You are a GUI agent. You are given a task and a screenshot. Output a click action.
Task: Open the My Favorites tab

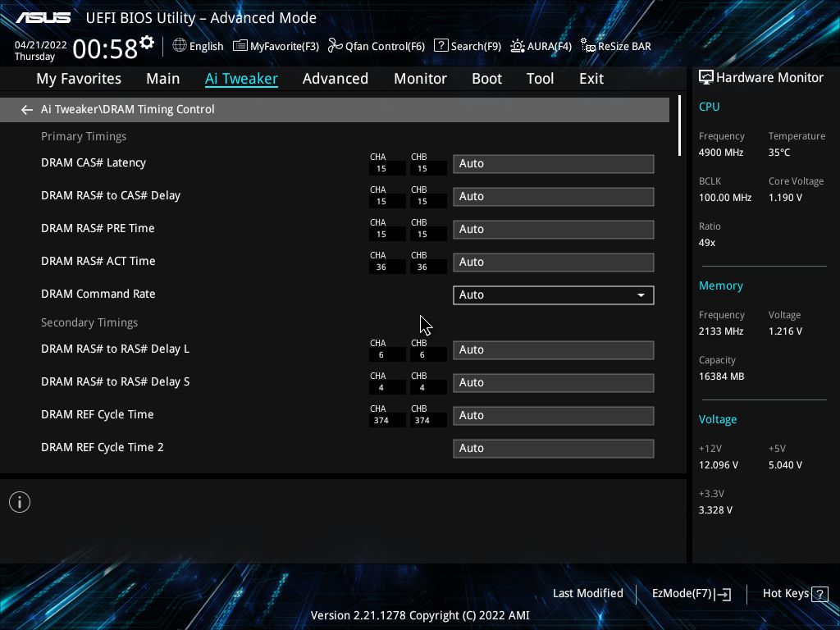click(79, 79)
